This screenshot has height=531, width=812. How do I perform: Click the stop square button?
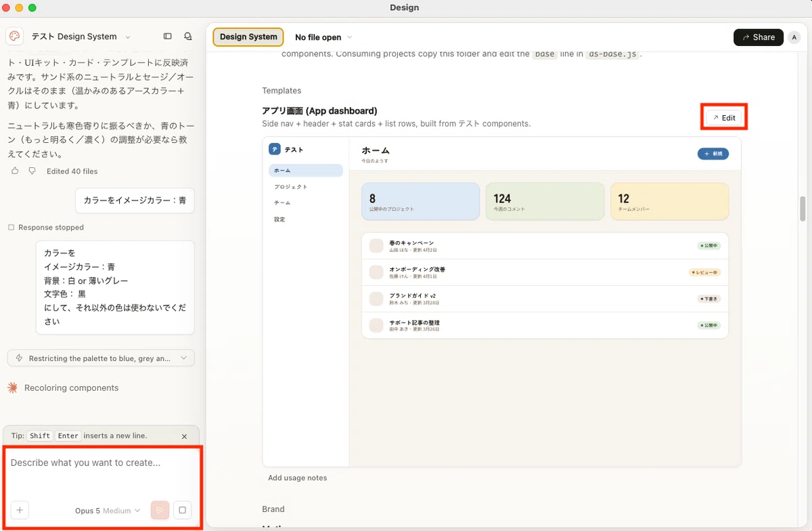coord(182,510)
